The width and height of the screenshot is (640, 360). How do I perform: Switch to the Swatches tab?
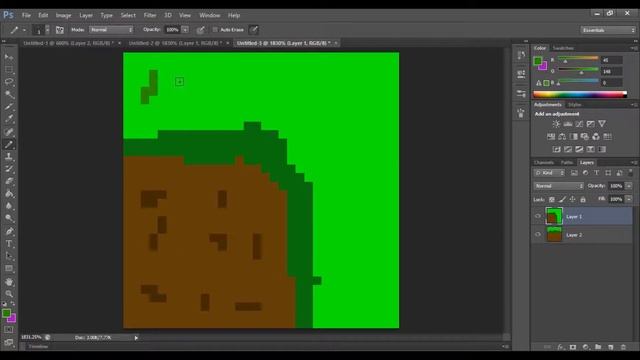(563, 48)
